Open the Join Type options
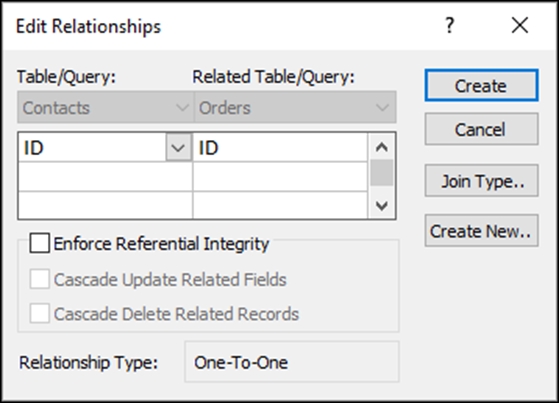Screen dimensions: 559x403 point(481,181)
